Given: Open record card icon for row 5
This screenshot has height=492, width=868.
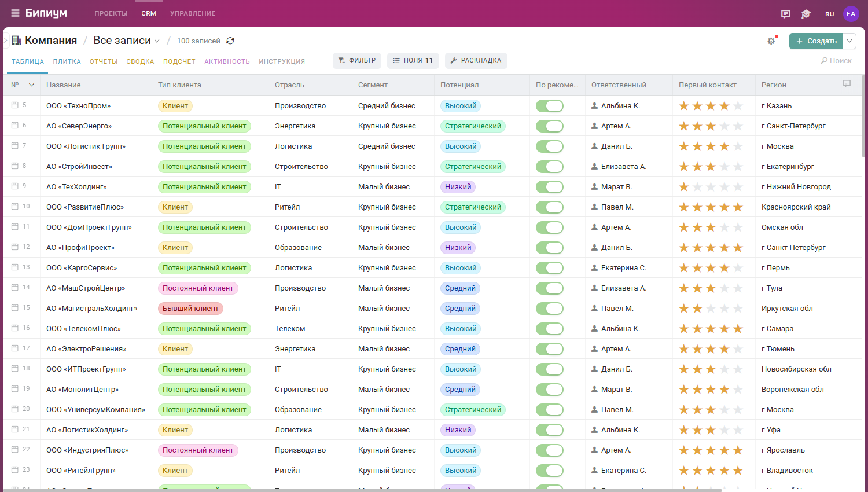Looking at the screenshot, I should click(x=15, y=105).
